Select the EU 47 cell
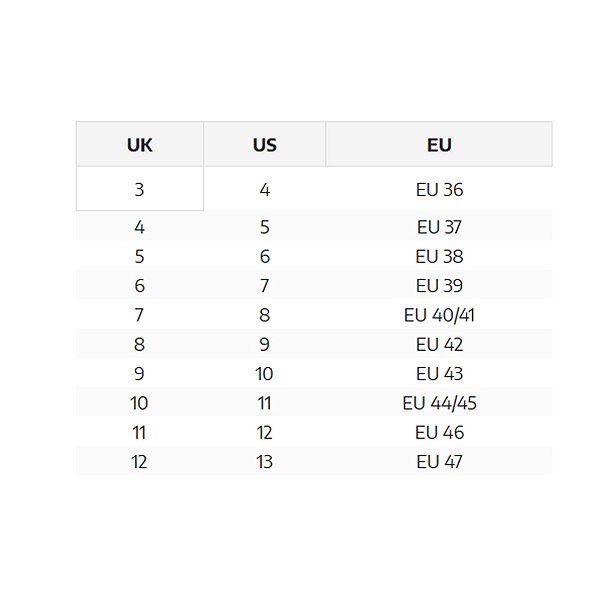Viewport: 600px width, 600px height. pos(439,461)
